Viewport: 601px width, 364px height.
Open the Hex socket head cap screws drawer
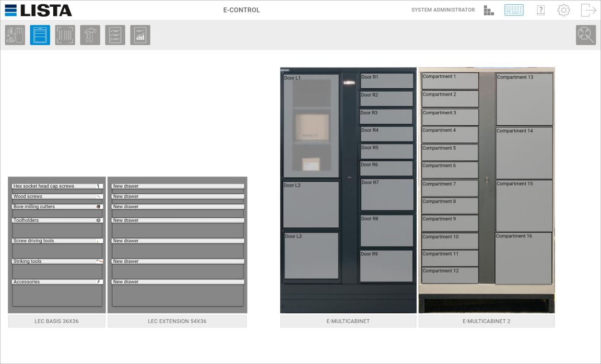57,186
